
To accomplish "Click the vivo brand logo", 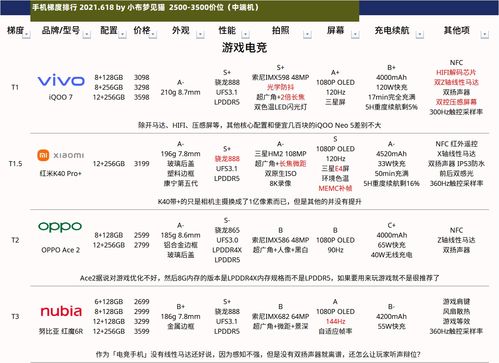I will coord(61,81).
